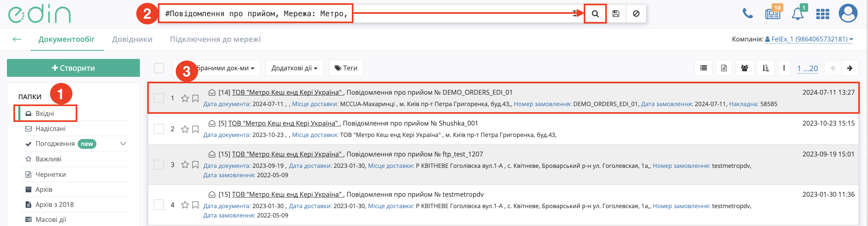868x226 pixels.
Task: Switch to Підключення до мережі tab
Action: pos(215,39)
